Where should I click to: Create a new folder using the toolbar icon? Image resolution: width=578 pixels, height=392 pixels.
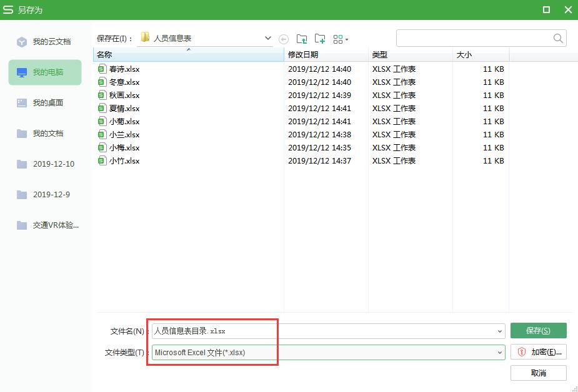[x=320, y=38]
